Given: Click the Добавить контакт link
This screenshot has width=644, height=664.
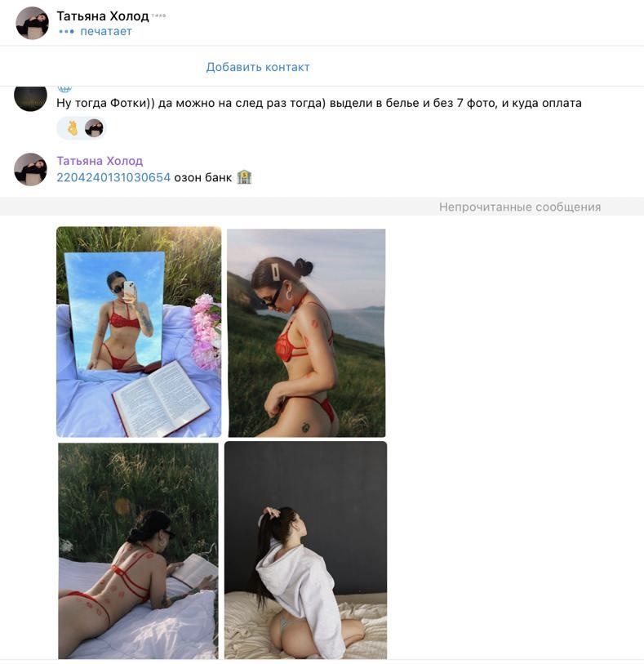Looking at the screenshot, I should (x=258, y=67).
